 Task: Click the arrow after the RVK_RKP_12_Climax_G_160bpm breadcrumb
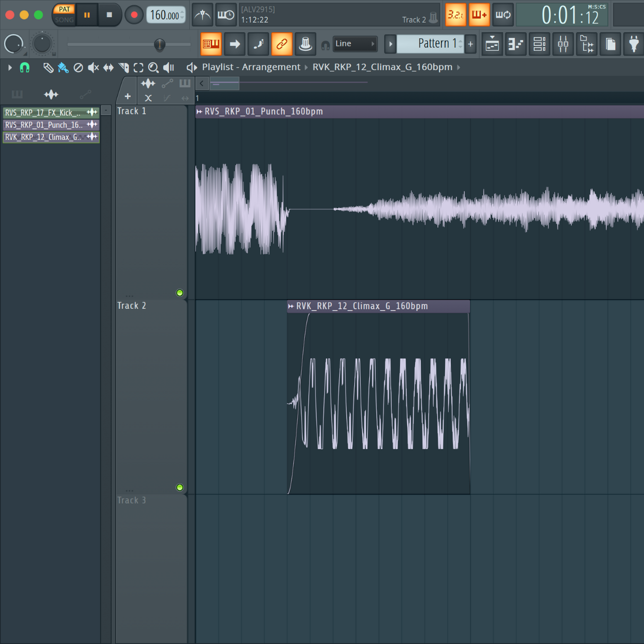pyautogui.click(x=458, y=67)
